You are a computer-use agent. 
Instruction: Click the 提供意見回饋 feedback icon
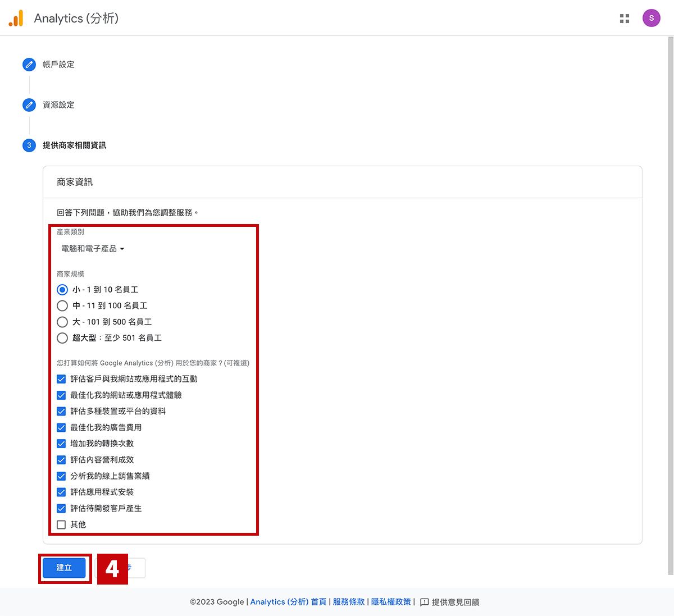pos(425,602)
